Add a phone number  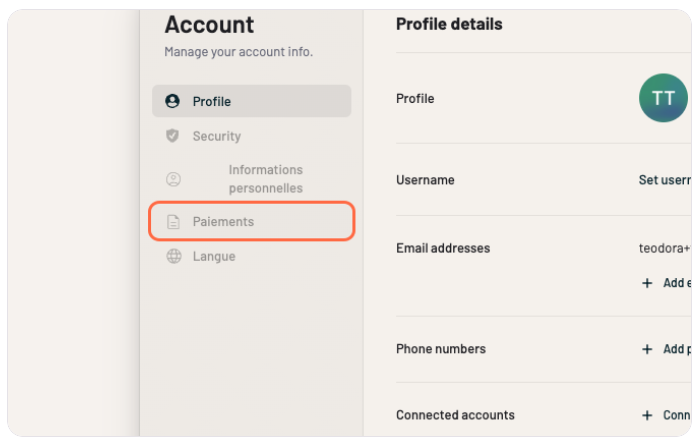pyautogui.click(x=676, y=349)
